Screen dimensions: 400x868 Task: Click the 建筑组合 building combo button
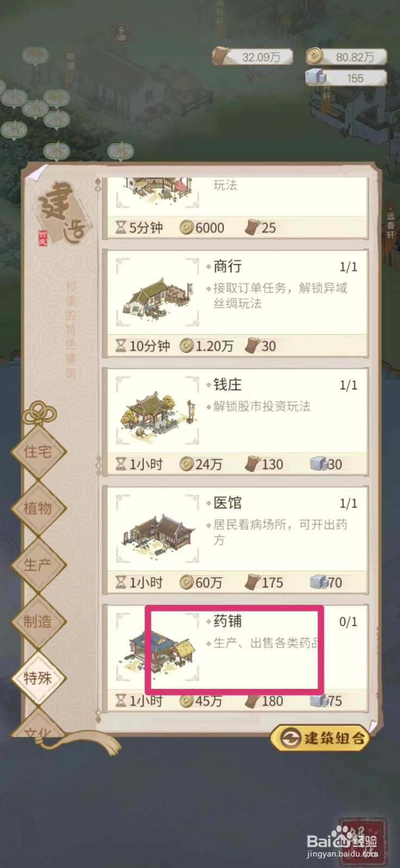[x=320, y=738]
